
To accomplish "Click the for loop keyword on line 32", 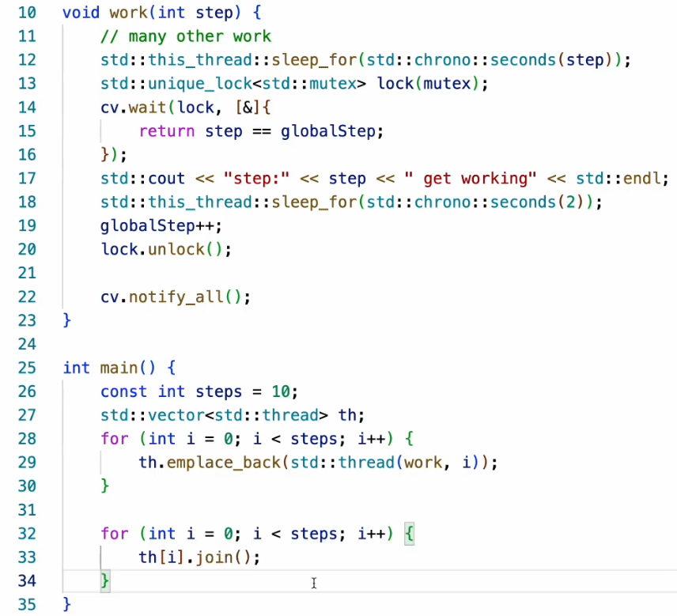I will click(115, 533).
